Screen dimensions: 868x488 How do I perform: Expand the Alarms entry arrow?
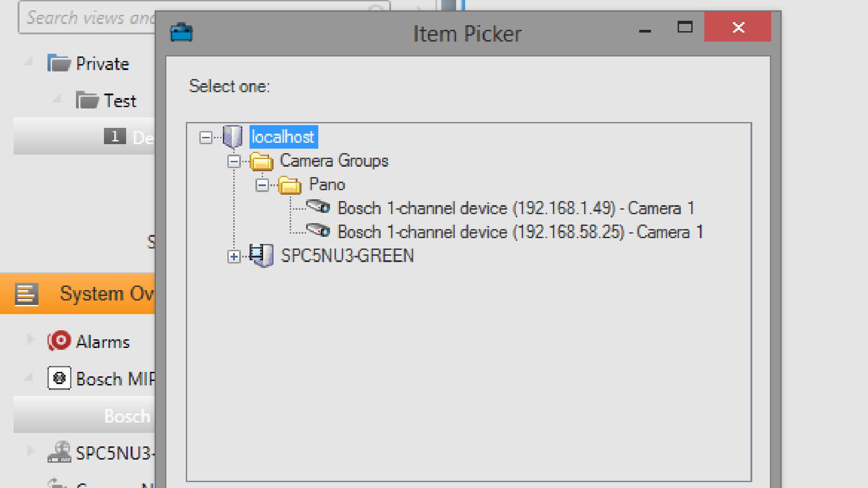[x=30, y=340]
